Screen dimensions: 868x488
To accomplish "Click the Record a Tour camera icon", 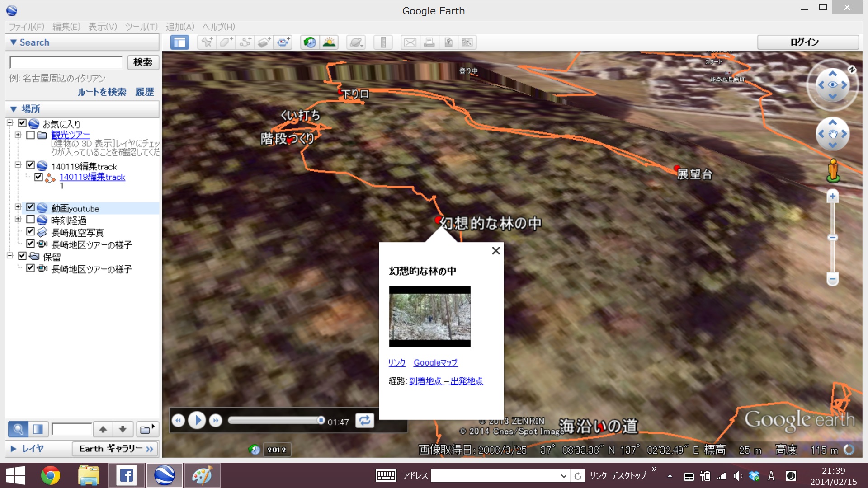I will pos(283,42).
